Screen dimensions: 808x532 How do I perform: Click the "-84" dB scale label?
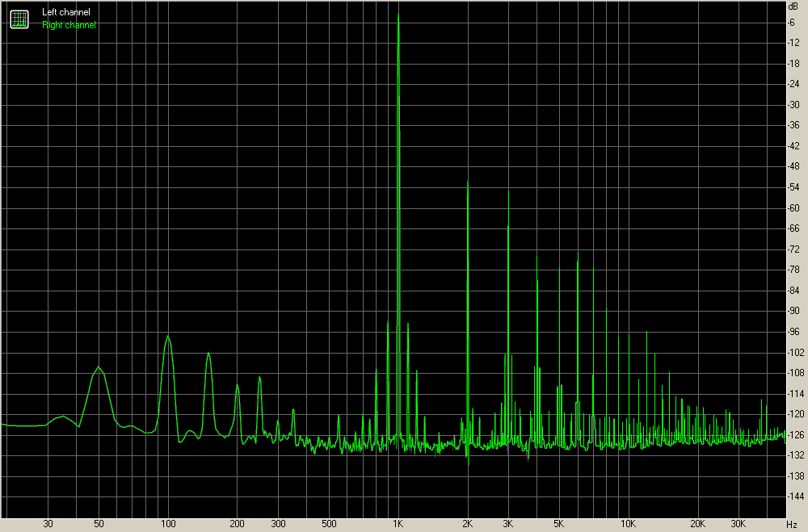pyautogui.click(x=793, y=291)
